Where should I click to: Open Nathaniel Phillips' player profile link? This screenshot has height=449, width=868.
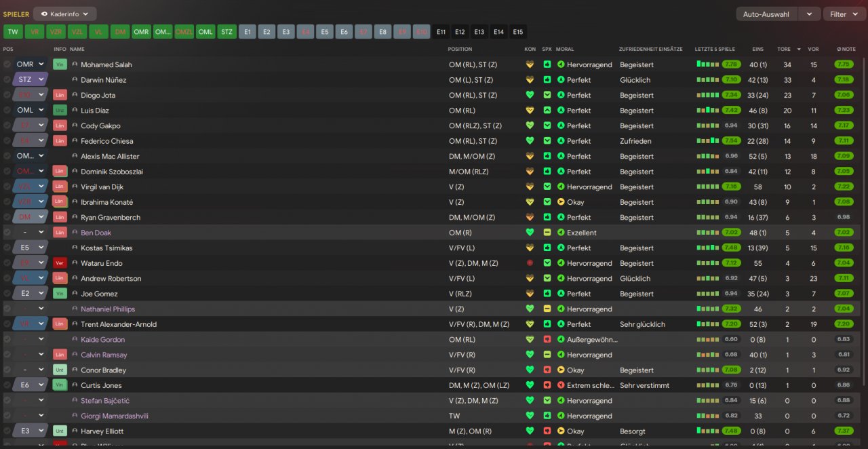(x=108, y=309)
